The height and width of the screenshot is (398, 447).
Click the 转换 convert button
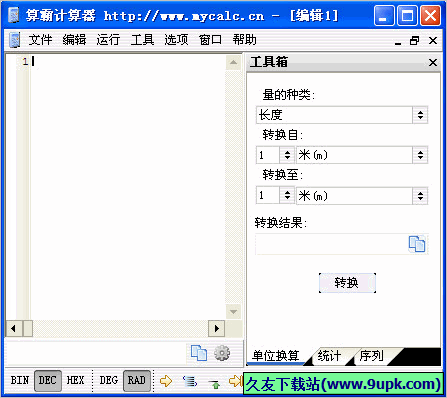(x=347, y=283)
